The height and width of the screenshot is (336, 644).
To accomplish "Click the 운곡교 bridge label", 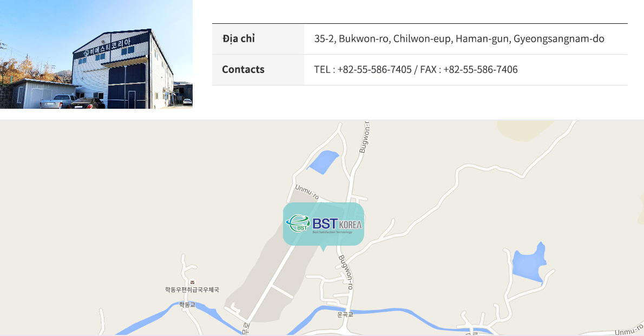I will click(345, 315).
